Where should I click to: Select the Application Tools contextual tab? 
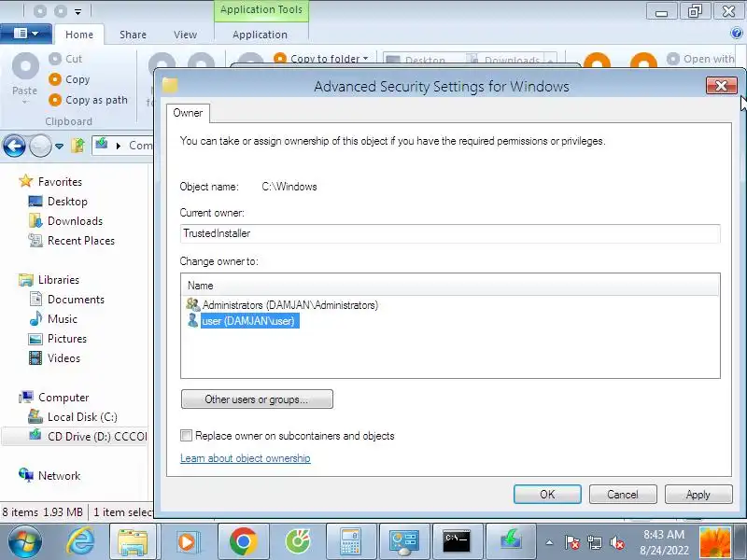tap(261, 10)
